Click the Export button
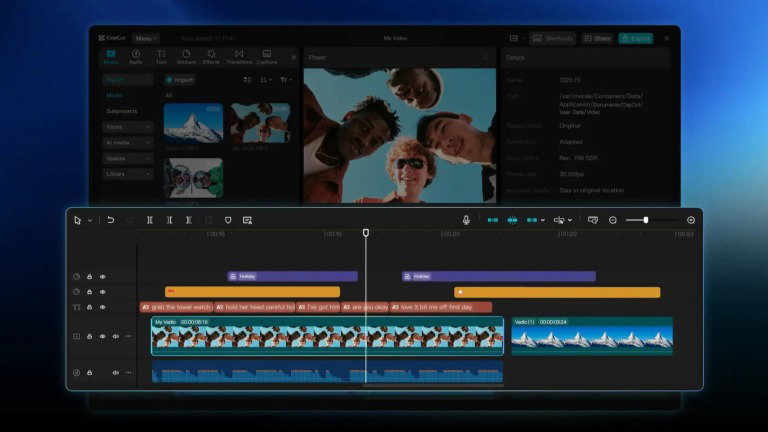The height and width of the screenshot is (432, 768). [x=636, y=38]
